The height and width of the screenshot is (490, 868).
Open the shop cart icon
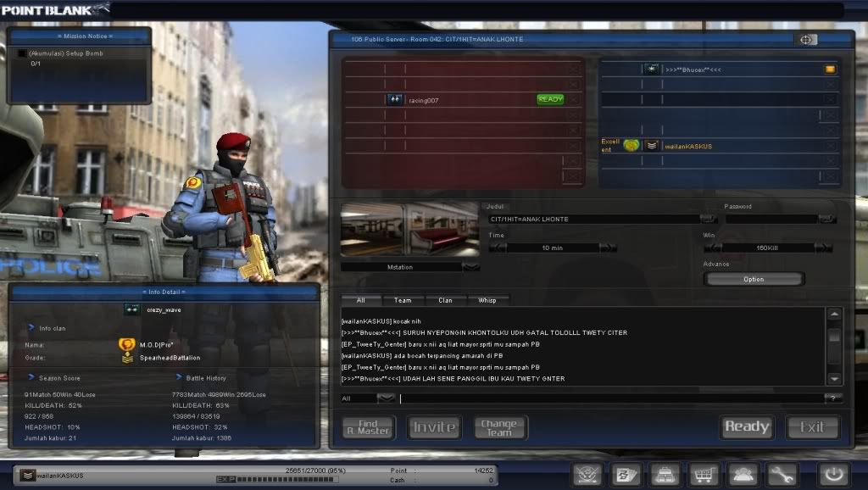pyautogui.click(x=704, y=475)
